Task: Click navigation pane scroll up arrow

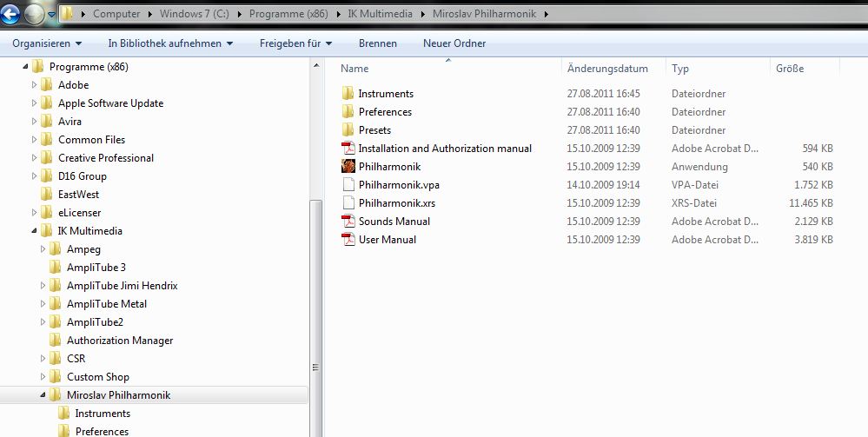Action: tap(316, 66)
